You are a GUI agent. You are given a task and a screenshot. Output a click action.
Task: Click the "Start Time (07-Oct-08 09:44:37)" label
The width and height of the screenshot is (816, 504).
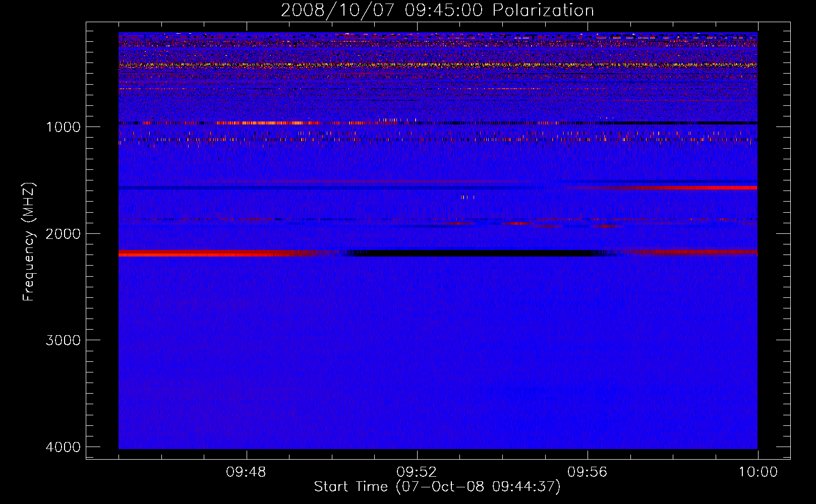437,487
